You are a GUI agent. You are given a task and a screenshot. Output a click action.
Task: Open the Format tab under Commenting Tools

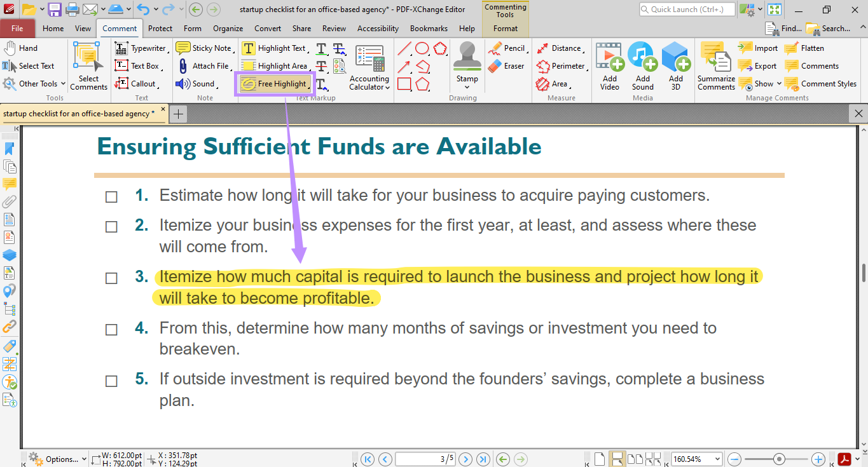[x=504, y=29]
